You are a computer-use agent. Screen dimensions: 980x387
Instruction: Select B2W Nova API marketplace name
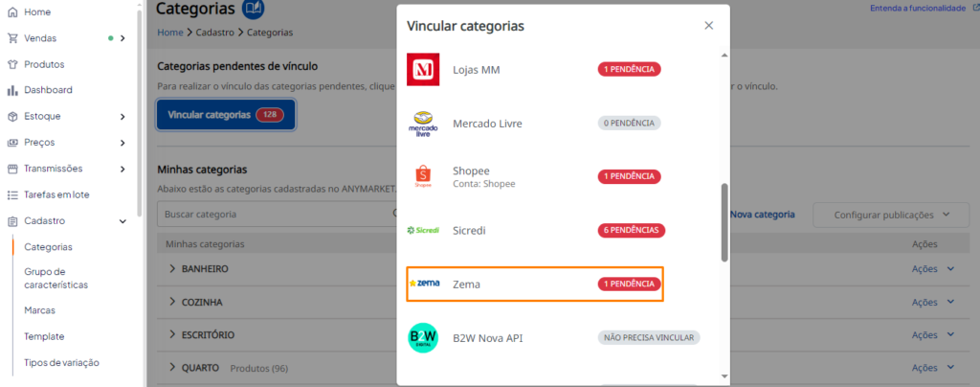click(487, 338)
